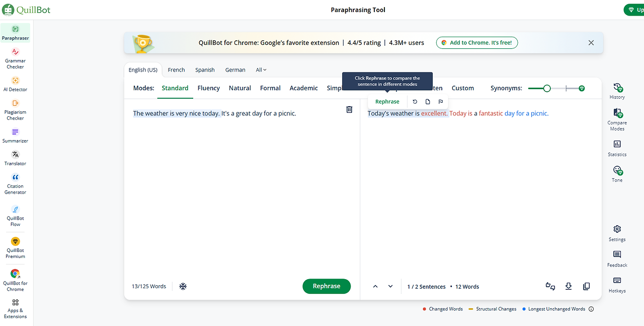Open Apps & Extensions
The height and width of the screenshot is (326, 644).
click(x=15, y=308)
